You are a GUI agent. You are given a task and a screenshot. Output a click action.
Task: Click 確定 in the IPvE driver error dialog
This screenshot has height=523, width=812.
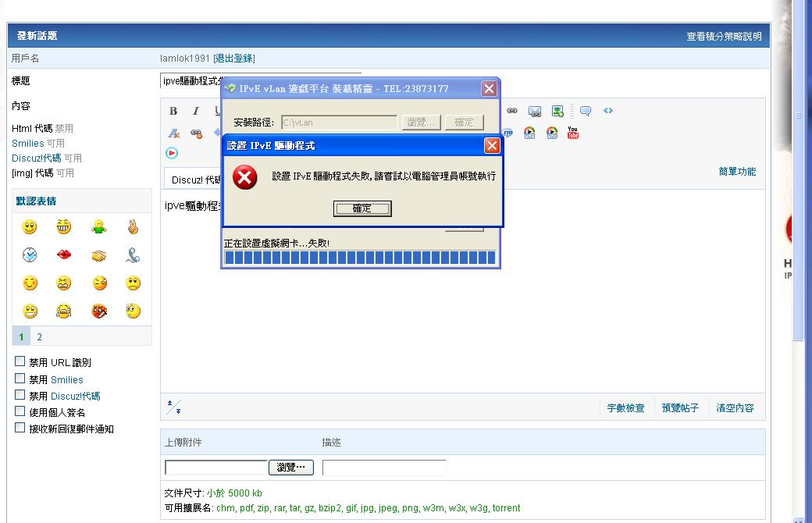362,208
